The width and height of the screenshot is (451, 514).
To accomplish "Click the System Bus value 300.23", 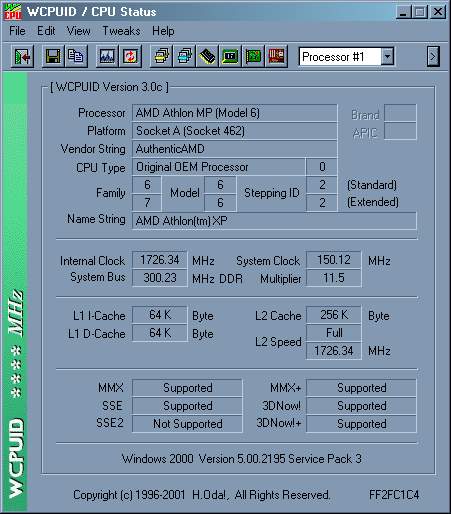I will tap(160, 278).
